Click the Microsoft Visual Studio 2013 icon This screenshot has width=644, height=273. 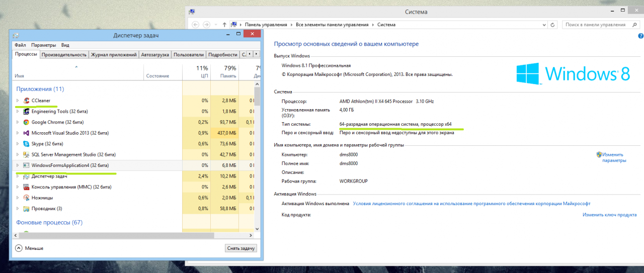pos(26,133)
